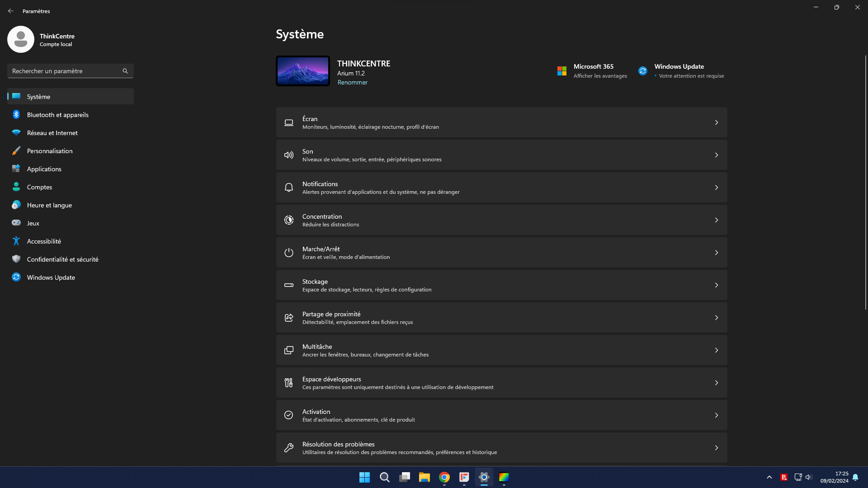Click the right-side vertical scrollbar
868x488 pixels.
coord(865,181)
